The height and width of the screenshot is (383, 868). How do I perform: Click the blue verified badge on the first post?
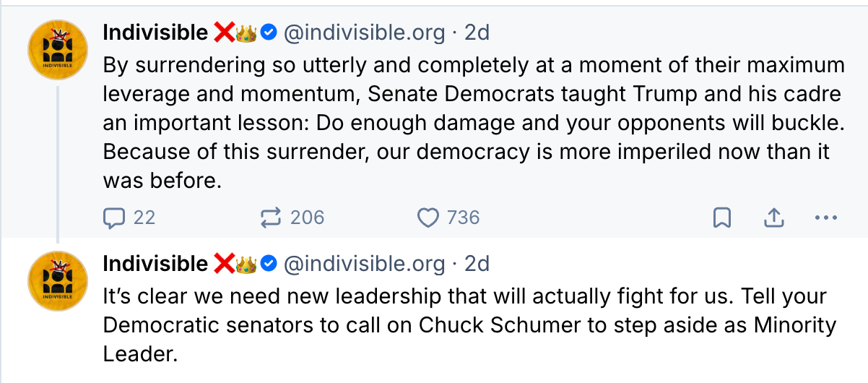(x=269, y=33)
